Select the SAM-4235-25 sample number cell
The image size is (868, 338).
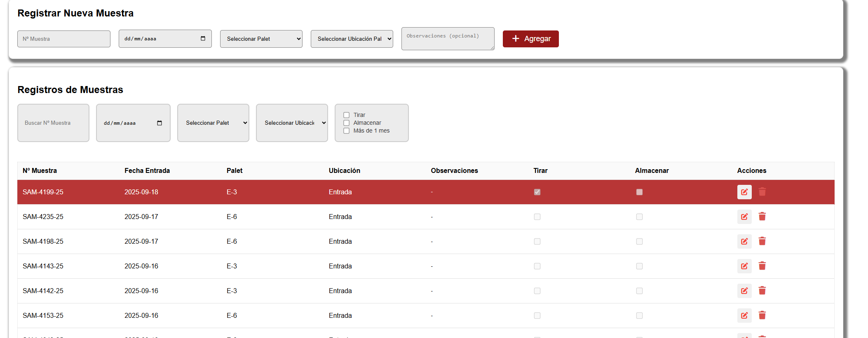pos(43,217)
